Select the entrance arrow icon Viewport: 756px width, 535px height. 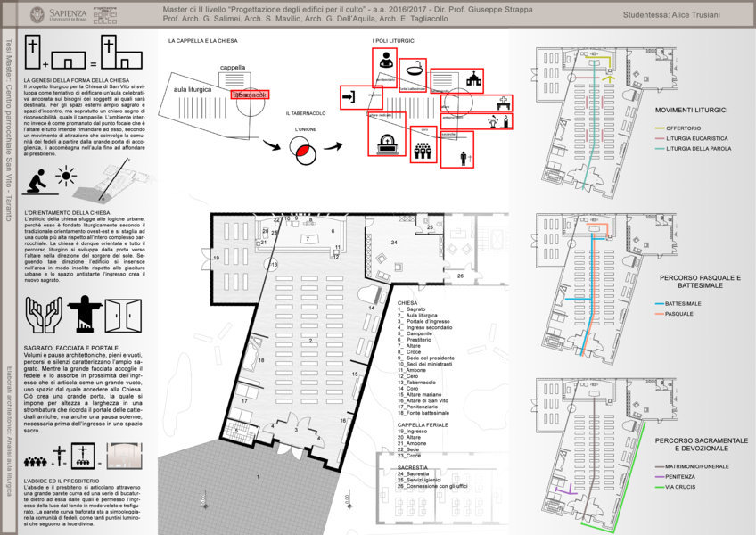click(x=348, y=97)
